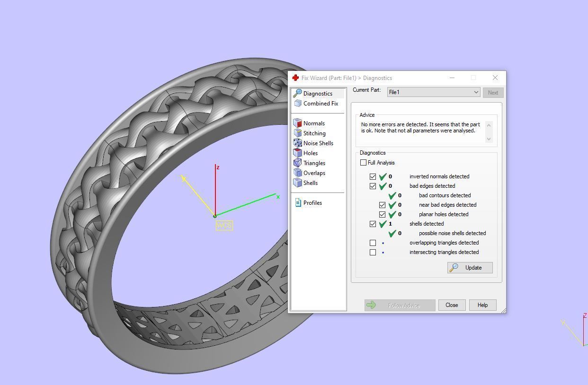The height and width of the screenshot is (385, 588).
Task: Select the Stitching icon
Action: pos(297,133)
